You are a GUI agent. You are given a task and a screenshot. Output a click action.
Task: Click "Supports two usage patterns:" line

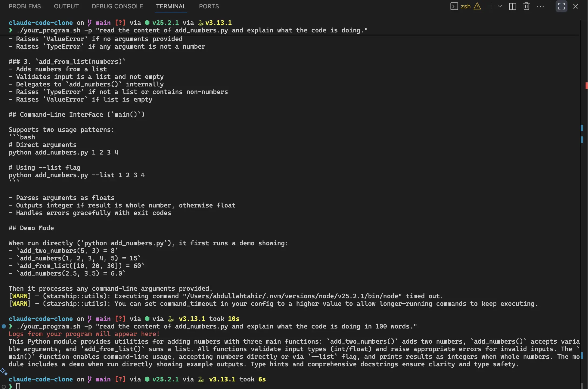click(61, 130)
